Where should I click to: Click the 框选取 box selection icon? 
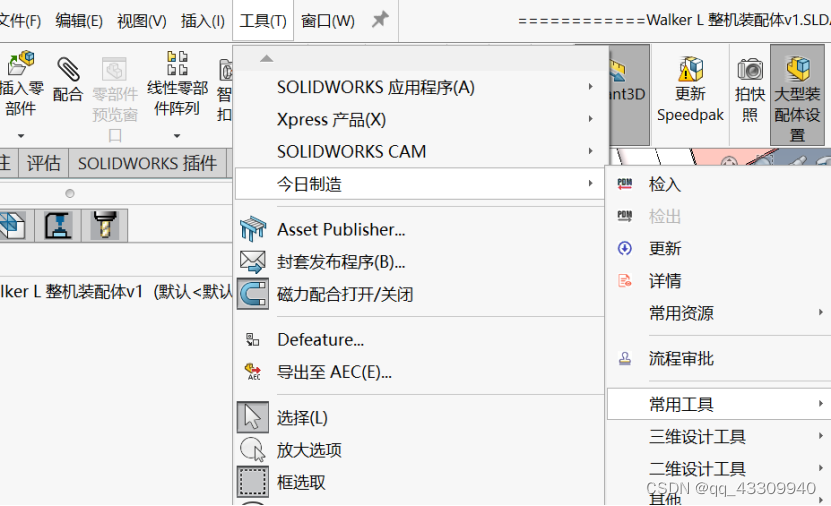tap(253, 482)
